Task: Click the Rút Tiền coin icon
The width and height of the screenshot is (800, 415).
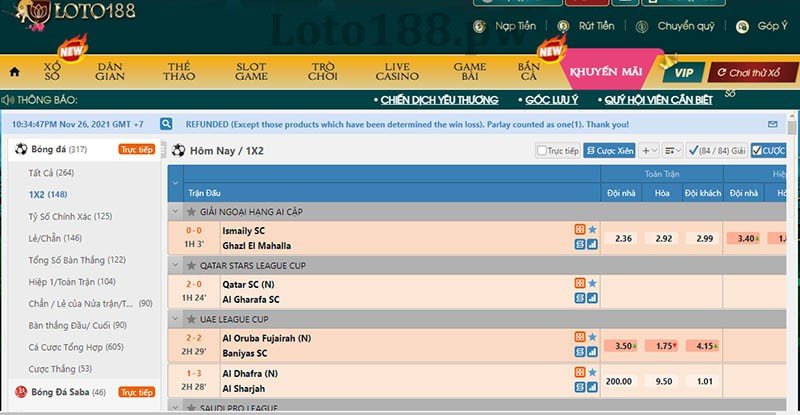Action: 563,26
